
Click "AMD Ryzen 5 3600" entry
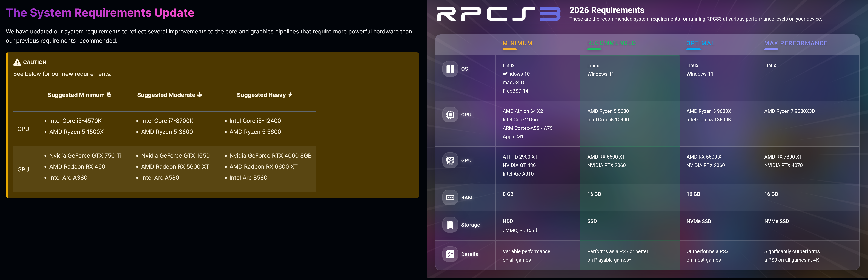pyautogui.click(x=167, y=132)
